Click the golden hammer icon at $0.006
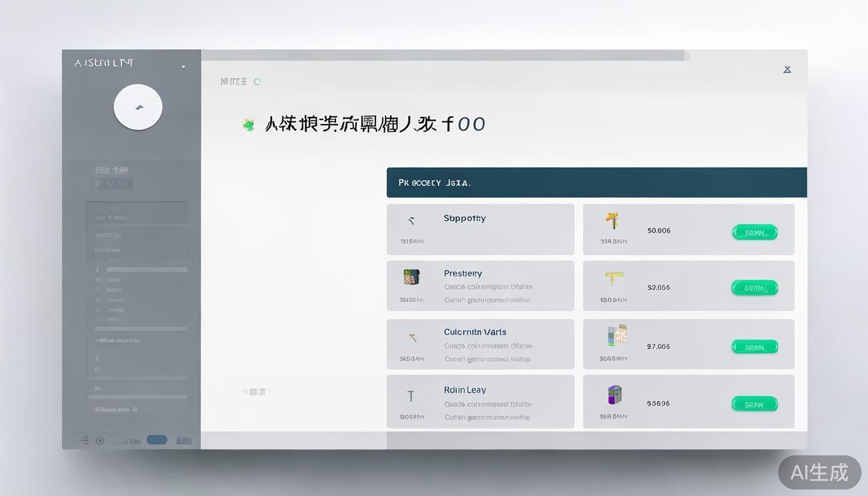 [612, 221]
